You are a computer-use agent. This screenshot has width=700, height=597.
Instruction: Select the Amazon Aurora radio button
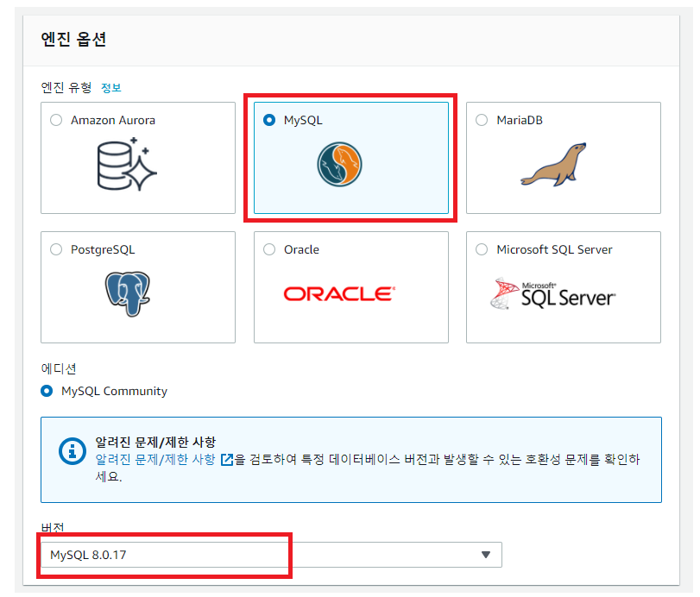coord(56,120)
